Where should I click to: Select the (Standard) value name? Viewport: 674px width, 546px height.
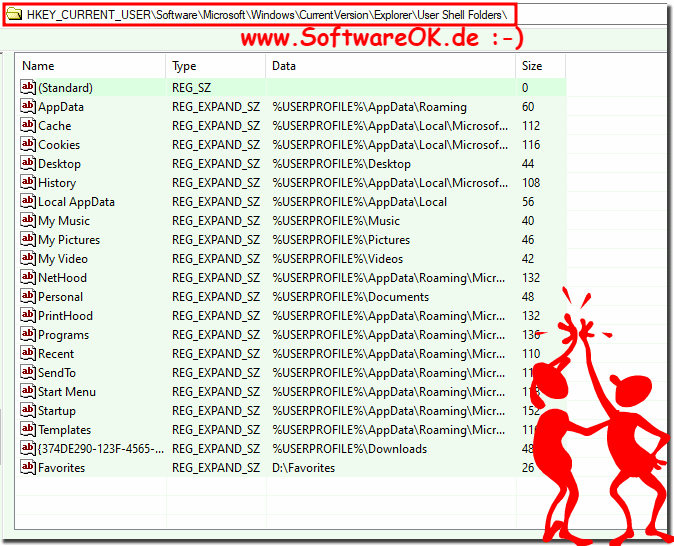65,88
